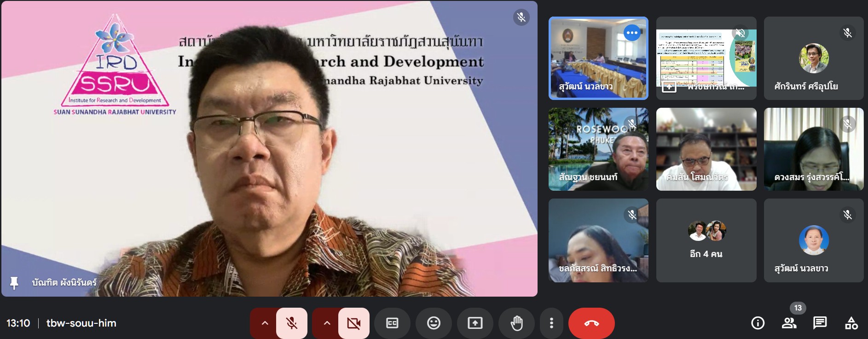Viewport: 868px width, 339px height.
Task: Open the activities shapes icon
Action: tap(851, 323)
